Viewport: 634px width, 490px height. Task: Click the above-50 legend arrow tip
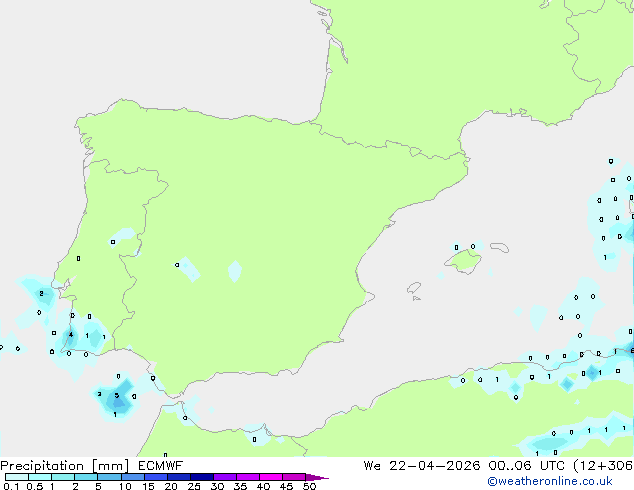click(317, 477)
